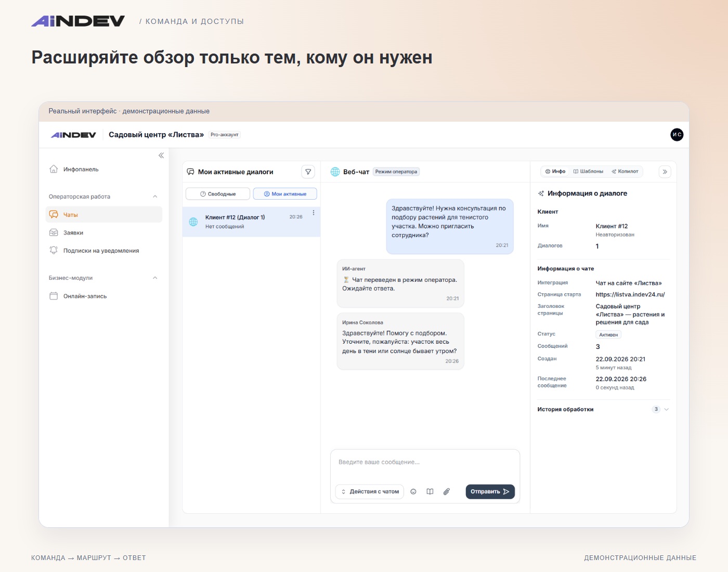
Task: Collapse the sidebar with double-chevron icon
Action: click(161, 155)
